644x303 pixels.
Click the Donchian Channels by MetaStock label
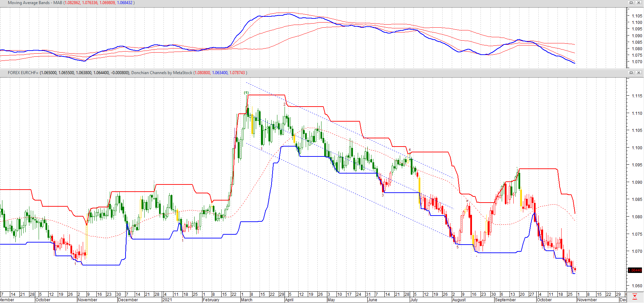tap(162, 73)
